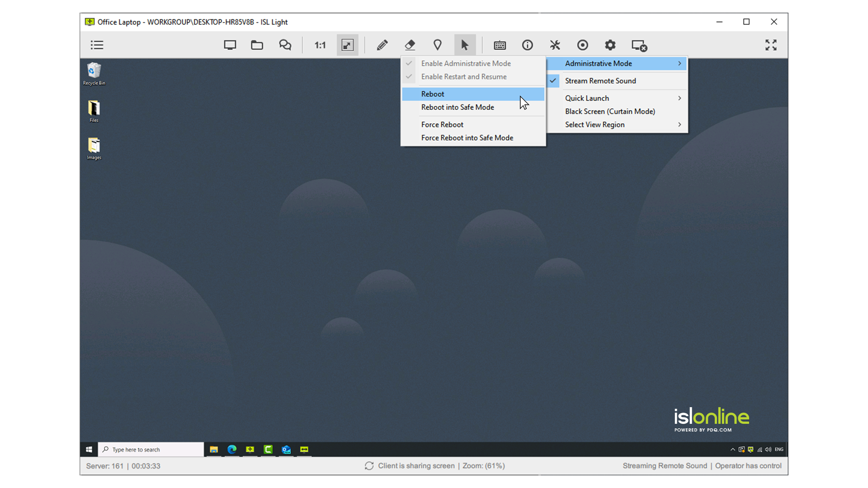Screen dimensions: 868x488
Task: Select Force Reboot from the menu
Action: 442,125
